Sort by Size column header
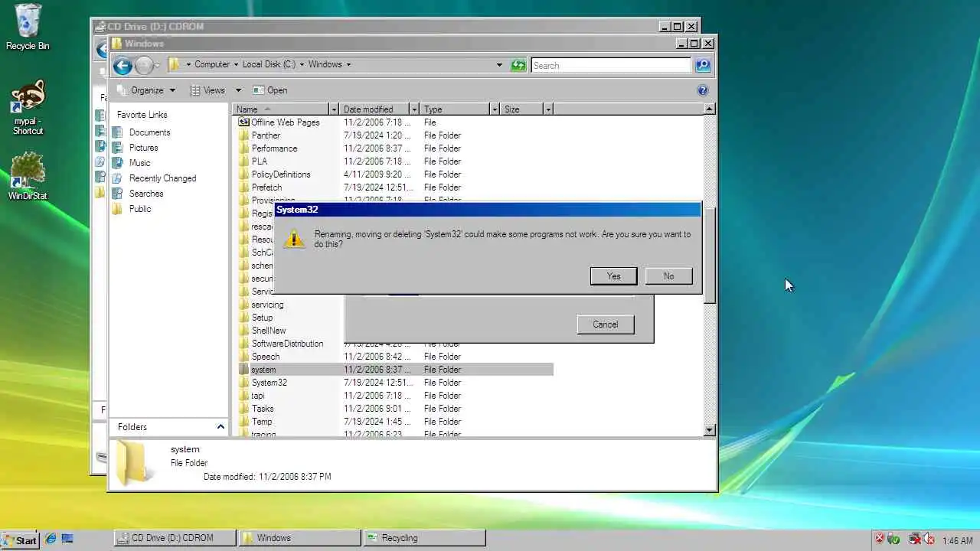Image resolution: width=980 pixels, height=551 pixels. pyautogui.click(x=522, y=109)
